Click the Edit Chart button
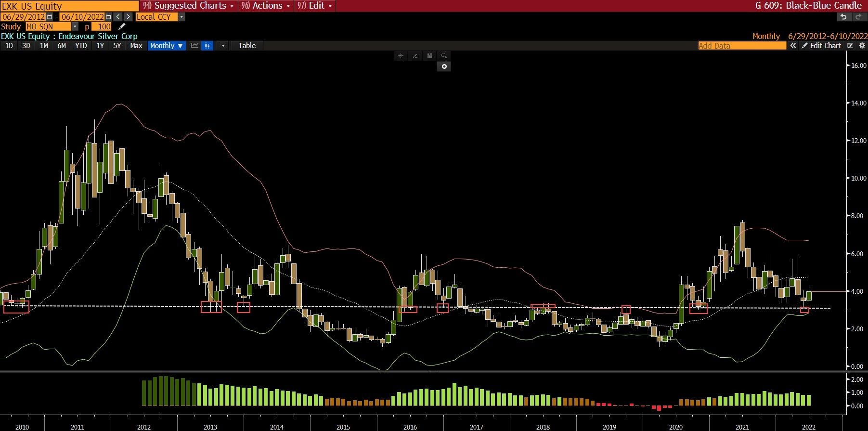Screen dimensions: 868x431 [x=821, y=46]
